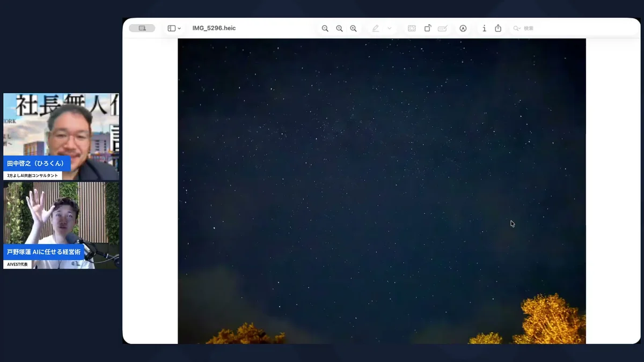
Task: Click the actual size zoom icon
Action: pyautogui.click(x=339, y=28)
